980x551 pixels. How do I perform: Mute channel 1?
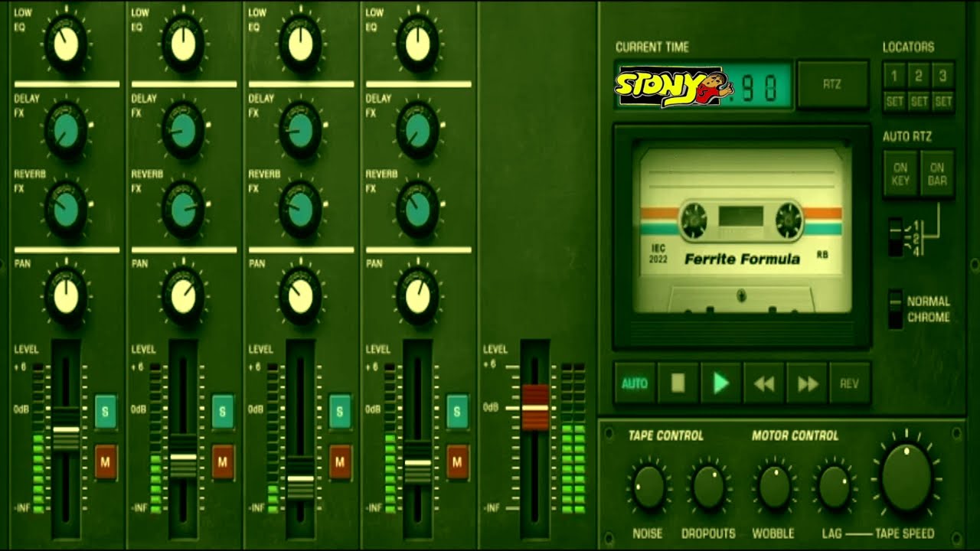coord(106,462)
